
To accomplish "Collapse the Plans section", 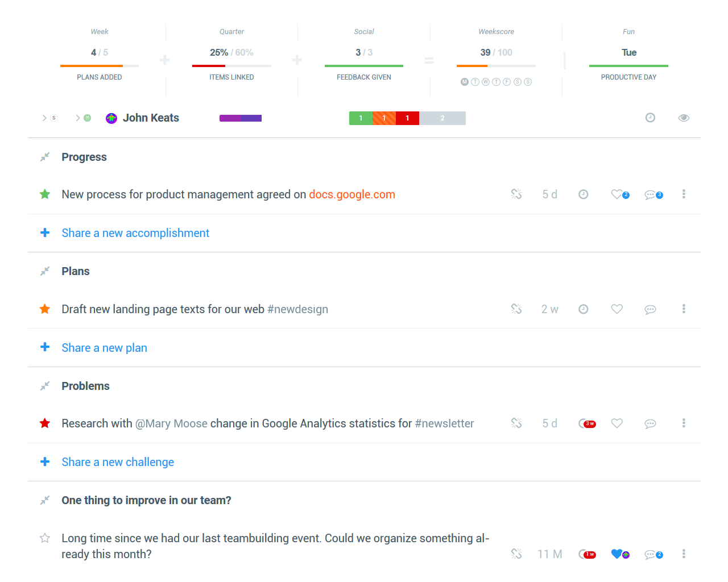I will point(45,272).
